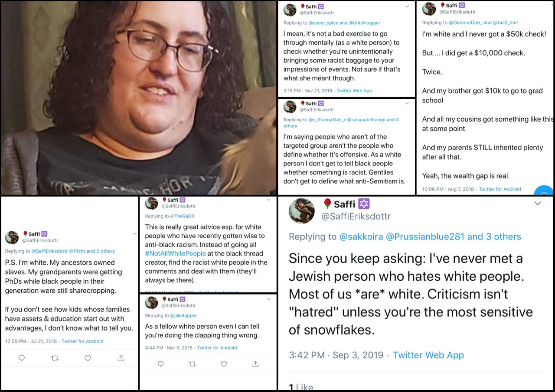This screenshot has width=555, height=392.
Task: Click reply icon under Jul 21, 2018 tweet
Action: [22, 358]
